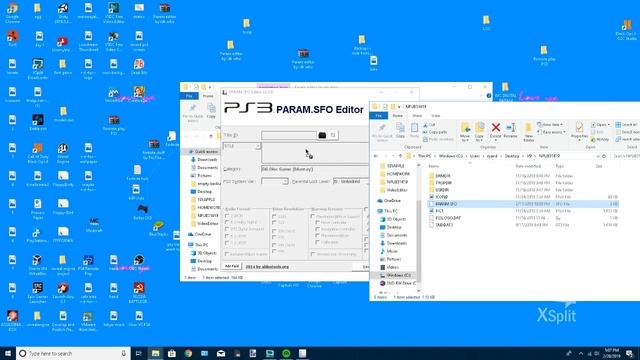
Task: Click Up arrow in NPUB31419 address bar
Action: click(400, 156)
